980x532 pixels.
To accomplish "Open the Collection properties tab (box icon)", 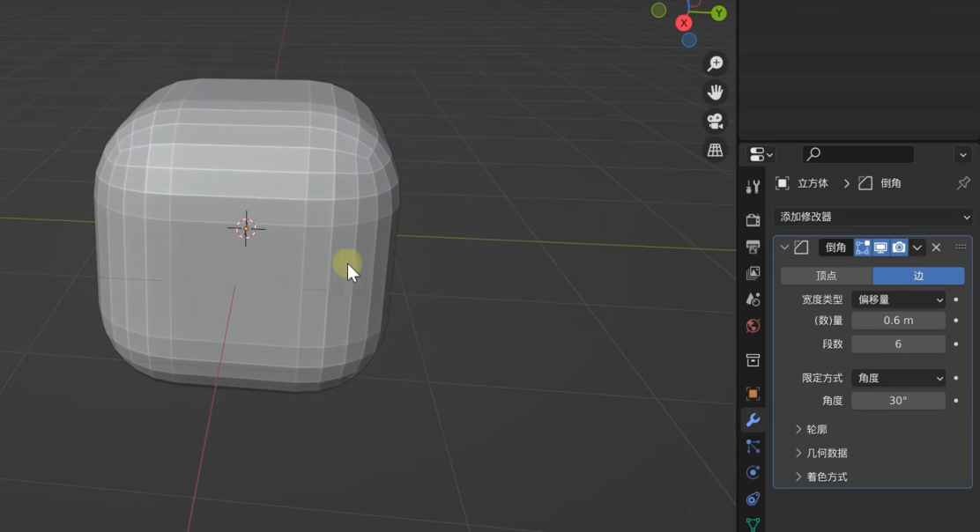I will (754, 360).
